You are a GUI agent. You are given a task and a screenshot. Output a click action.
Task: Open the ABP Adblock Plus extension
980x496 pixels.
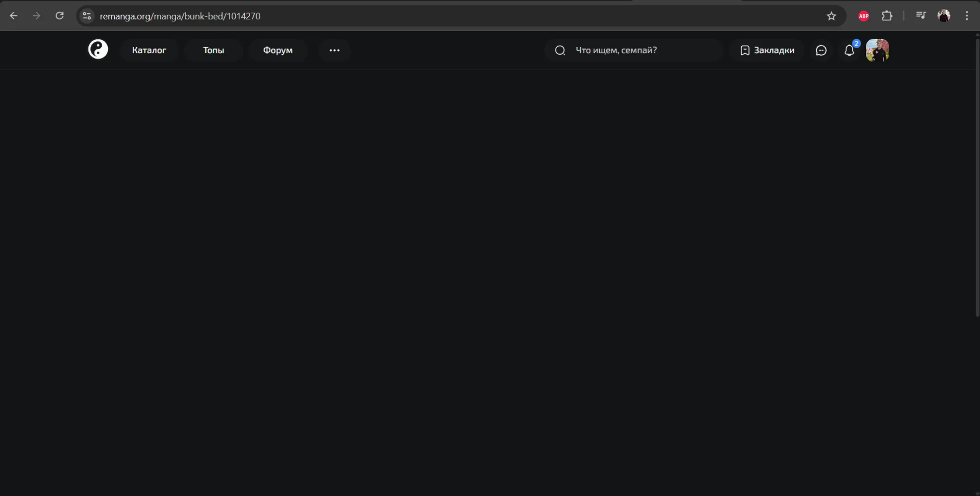point(864,16)
